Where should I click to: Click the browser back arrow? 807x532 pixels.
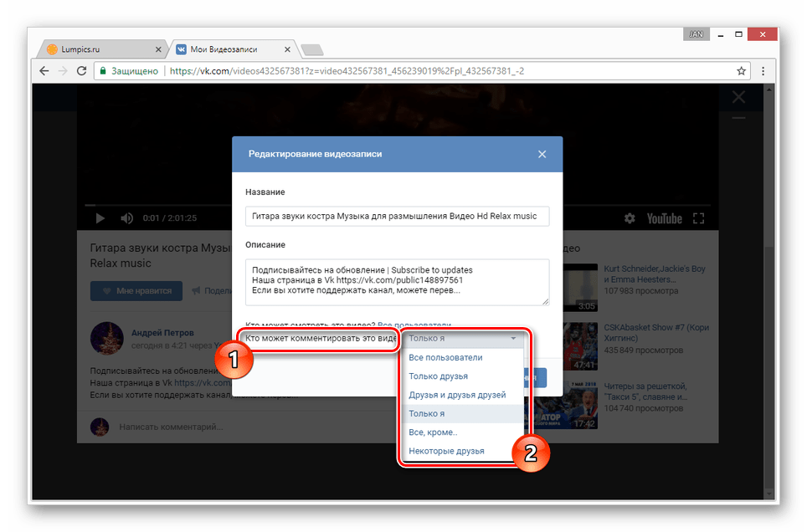coord(44,71)
